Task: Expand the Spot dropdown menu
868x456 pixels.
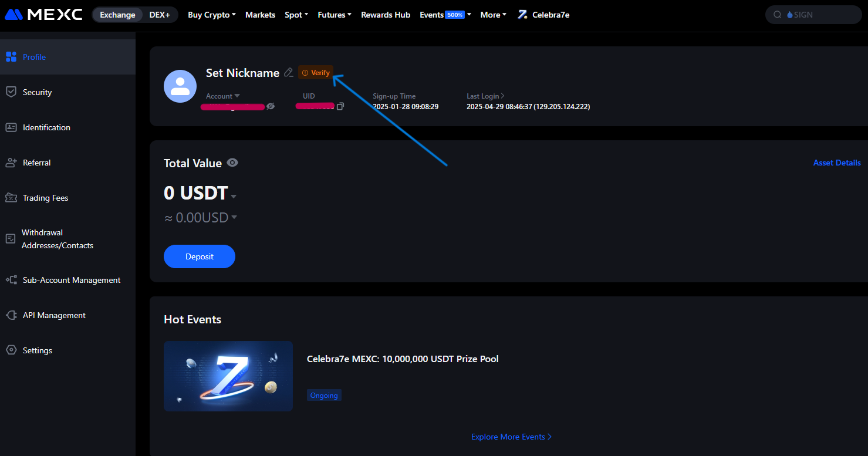Action: pyautogui.click(x=296, y=15)
